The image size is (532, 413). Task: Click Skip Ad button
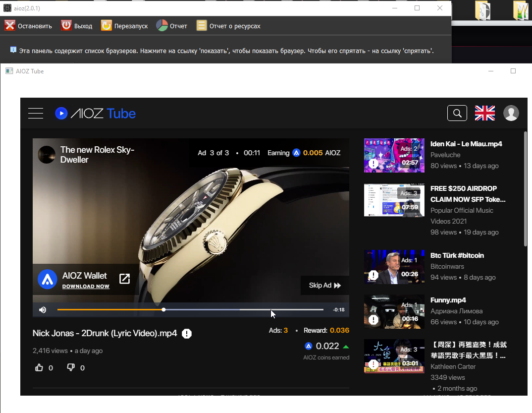(324, 285)
